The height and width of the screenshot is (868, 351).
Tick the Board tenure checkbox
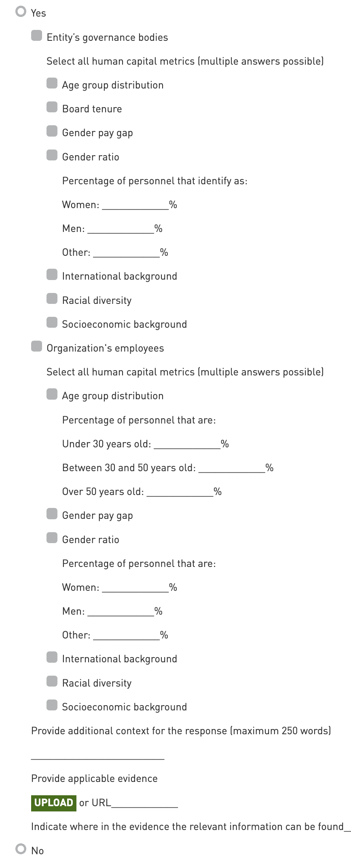(52, 107)
